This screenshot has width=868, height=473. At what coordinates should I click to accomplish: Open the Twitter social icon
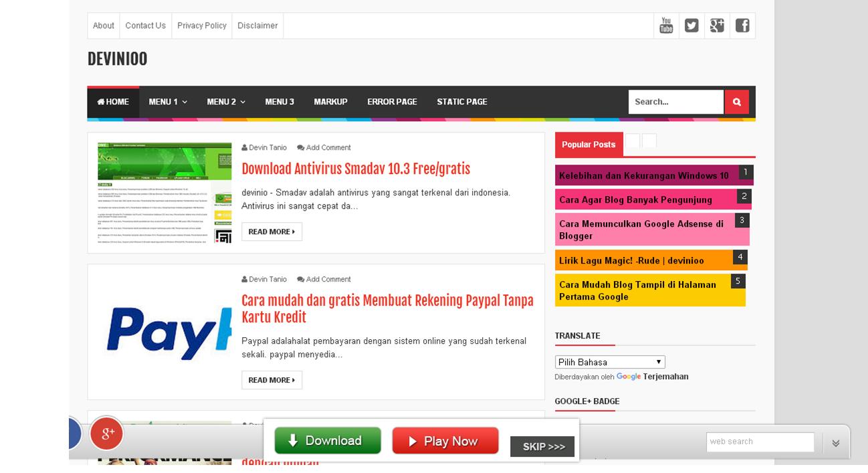pos(691,25)
